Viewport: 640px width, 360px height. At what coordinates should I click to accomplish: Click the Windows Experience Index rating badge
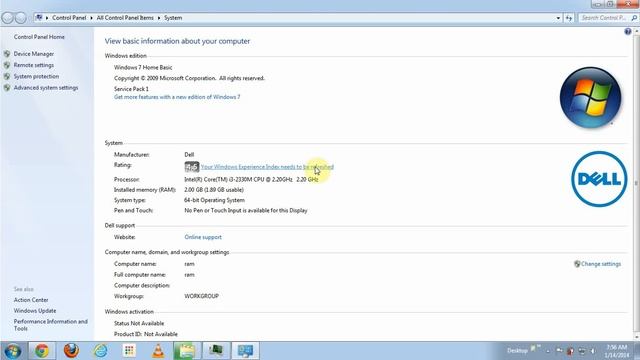[191, 167]
